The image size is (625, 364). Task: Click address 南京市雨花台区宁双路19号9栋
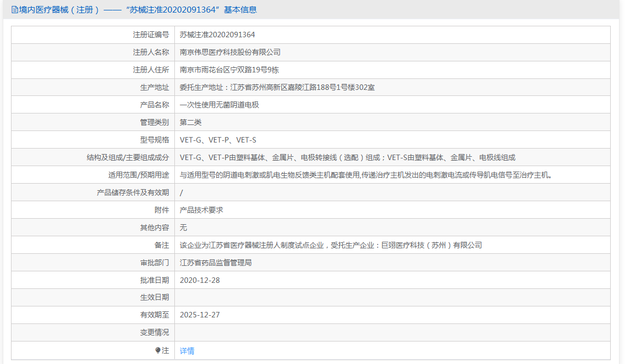(x=229, y=70)
